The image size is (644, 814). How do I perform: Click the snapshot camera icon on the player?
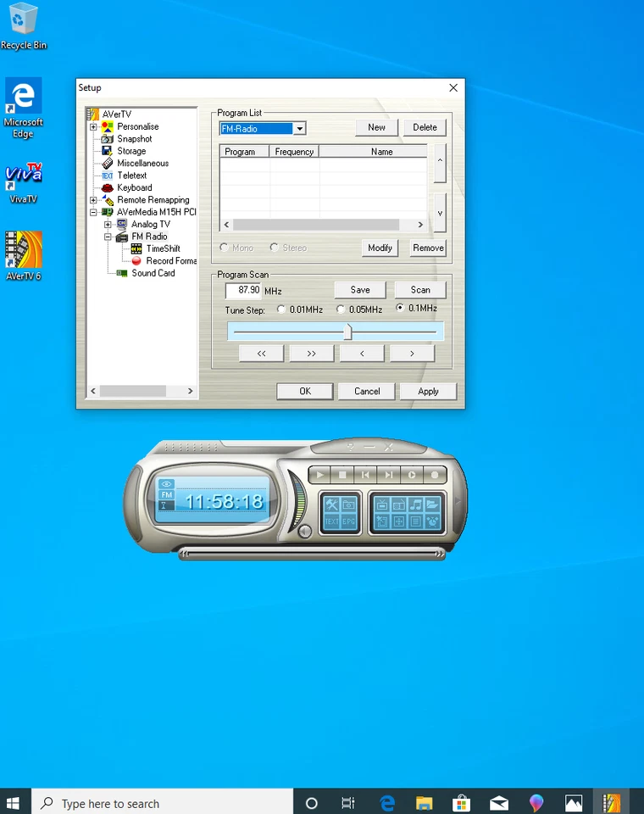coord(348,504)
